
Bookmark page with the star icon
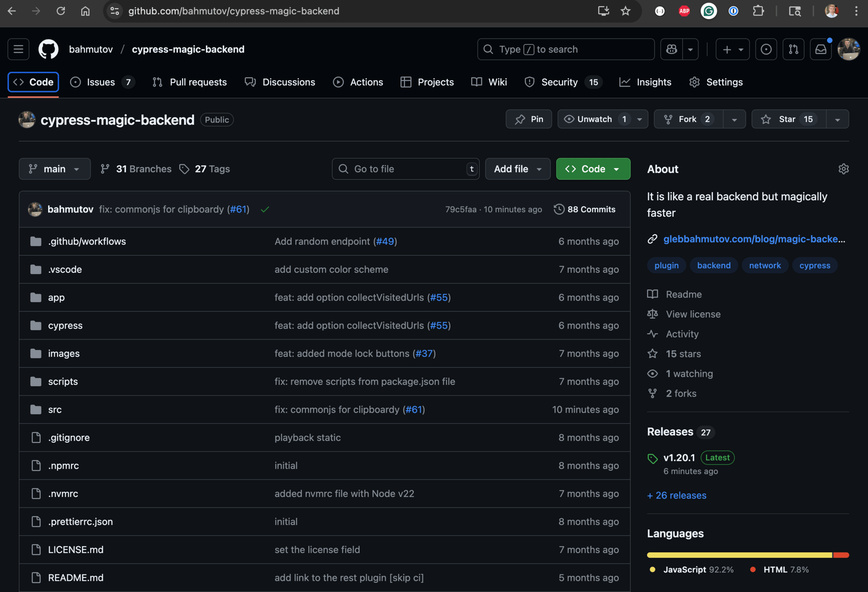point(625,11)
